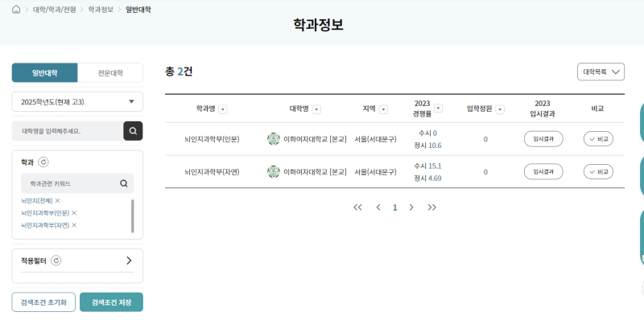The height and width of the screenshot is (320, 644).
Task: Click 이화여자대학교 logo in 자연 row
Action: pyautogui.click(x=274, y=172)
